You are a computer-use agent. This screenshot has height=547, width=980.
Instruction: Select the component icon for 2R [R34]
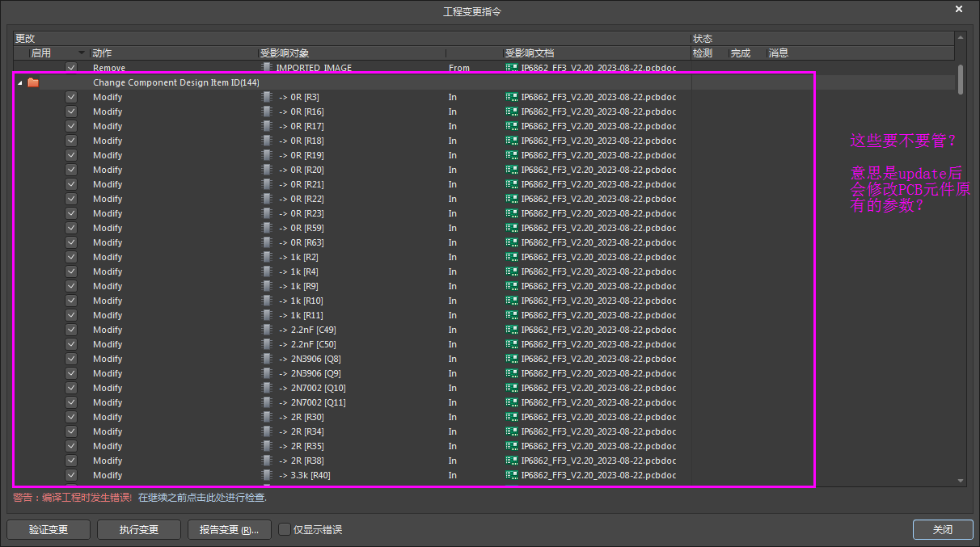click(x=267, y=431)
